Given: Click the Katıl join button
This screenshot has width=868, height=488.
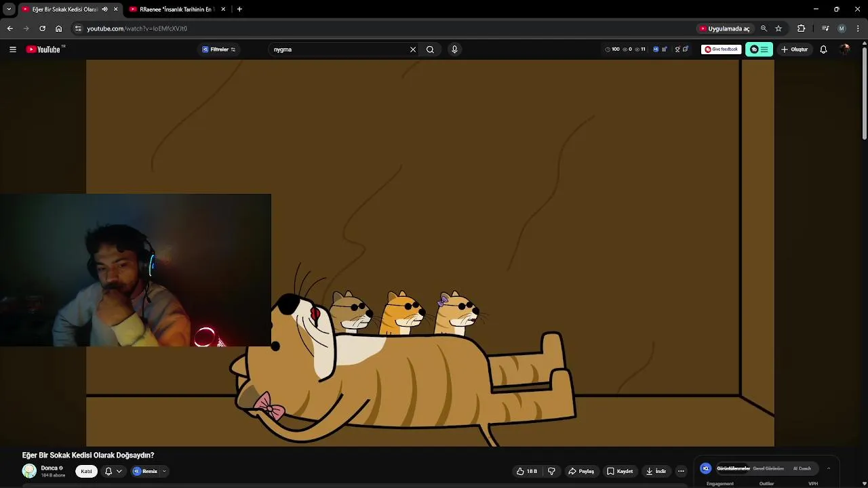Looking at the screenshot, I should 86,471.
